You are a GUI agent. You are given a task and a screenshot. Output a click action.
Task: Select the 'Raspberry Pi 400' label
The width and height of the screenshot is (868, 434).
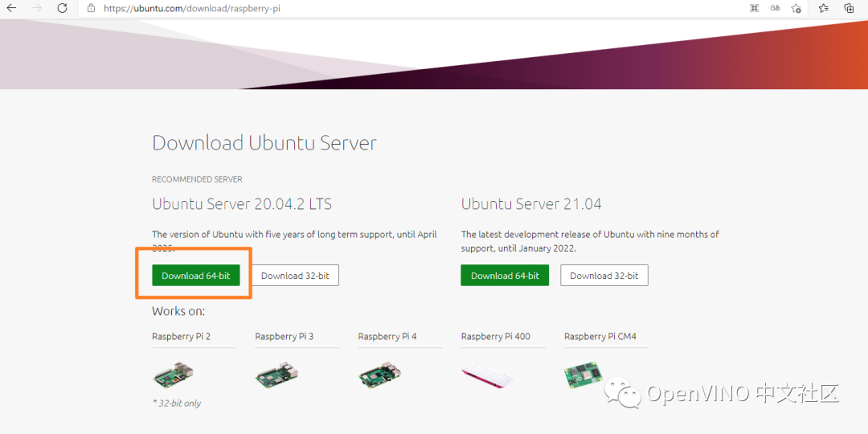coord(494,337)
